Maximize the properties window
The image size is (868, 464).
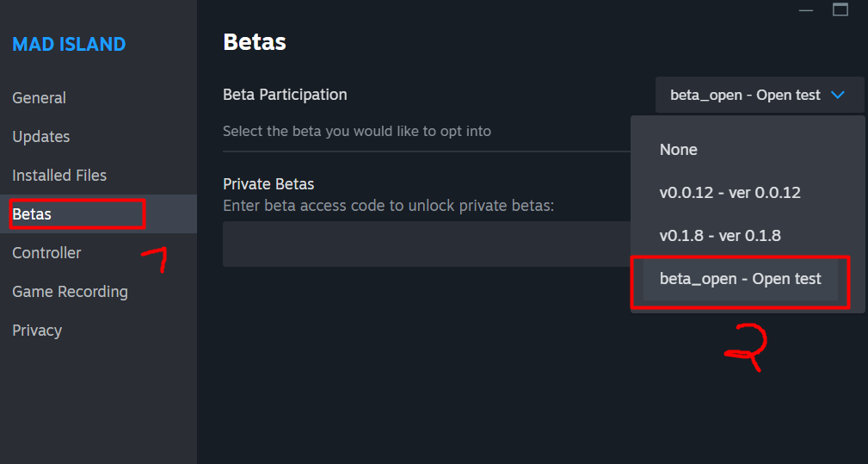point(840,10)
